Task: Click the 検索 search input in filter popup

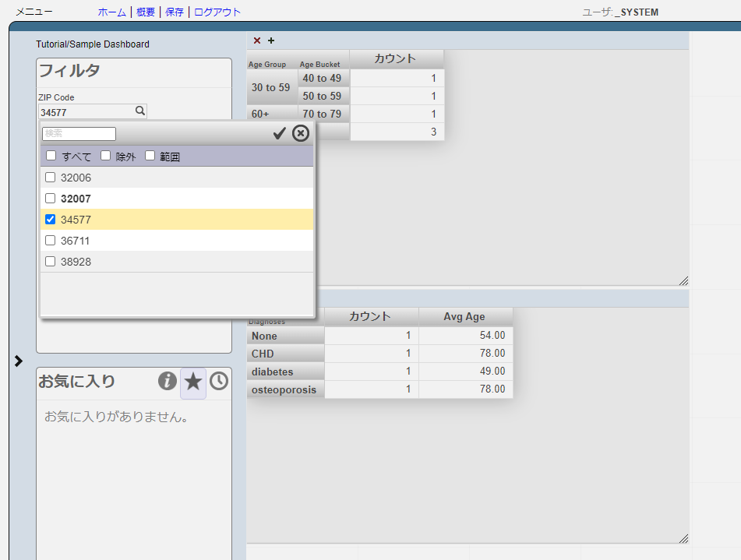Action: (79, 134)
